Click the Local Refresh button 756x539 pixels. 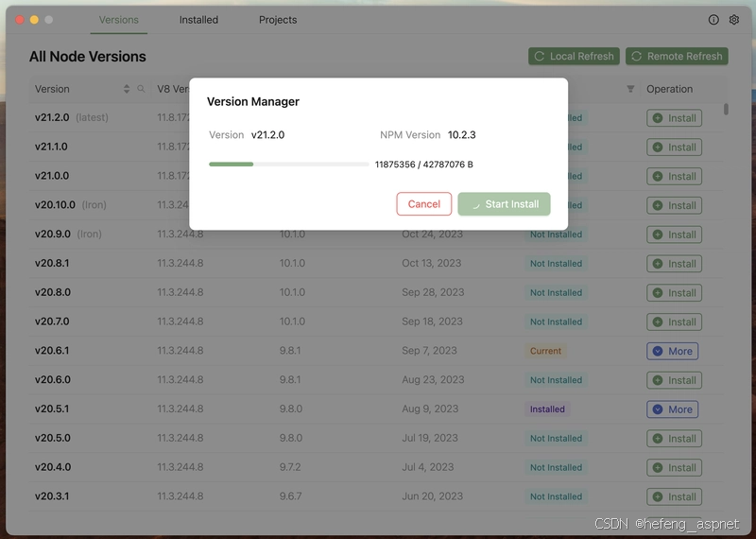pyautogui.click(x=574, y=56)
